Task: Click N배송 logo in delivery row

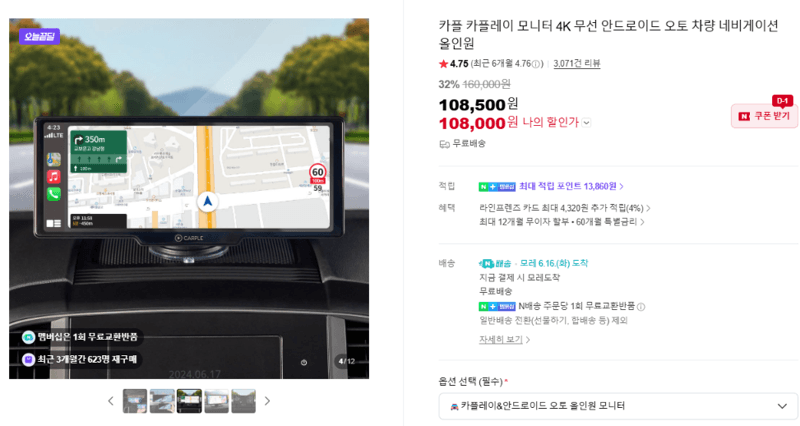Action: pos(495,264)
